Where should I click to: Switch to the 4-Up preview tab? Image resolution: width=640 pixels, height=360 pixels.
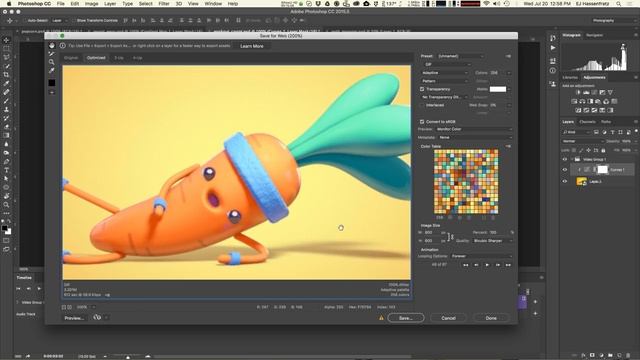point(138,58)
